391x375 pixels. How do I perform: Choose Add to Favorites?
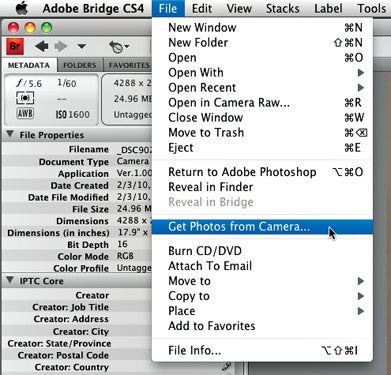262,326
